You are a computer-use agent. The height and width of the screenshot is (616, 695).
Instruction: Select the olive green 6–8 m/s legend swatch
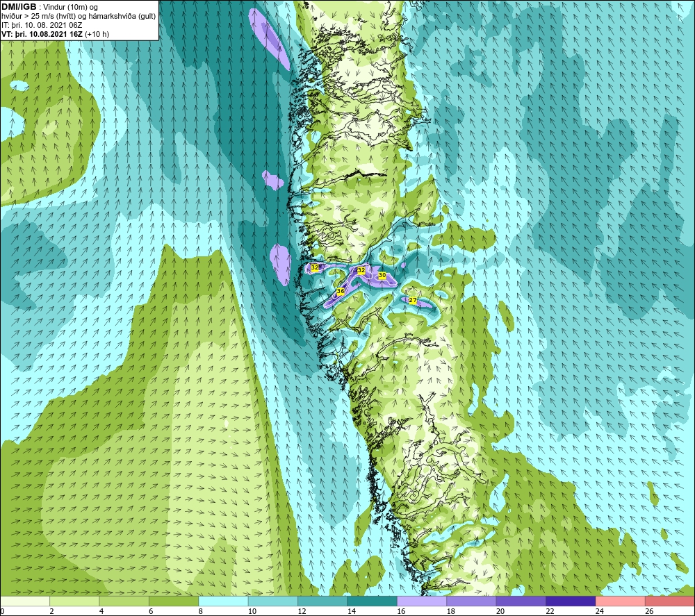click(174, 601)
